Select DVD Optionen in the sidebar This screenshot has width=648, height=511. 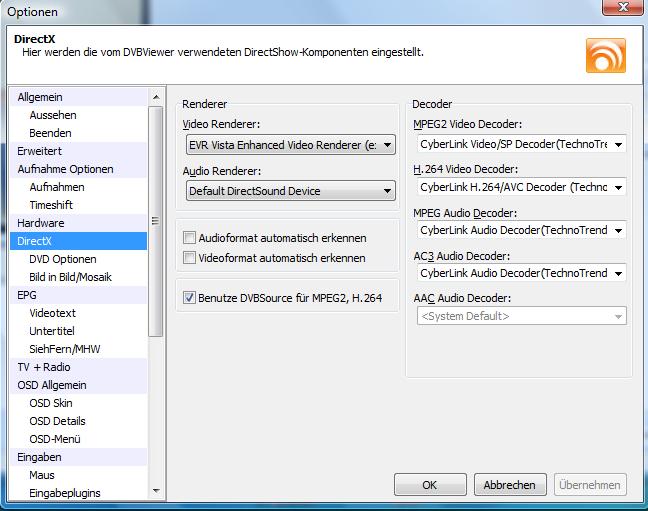(62, 259)
